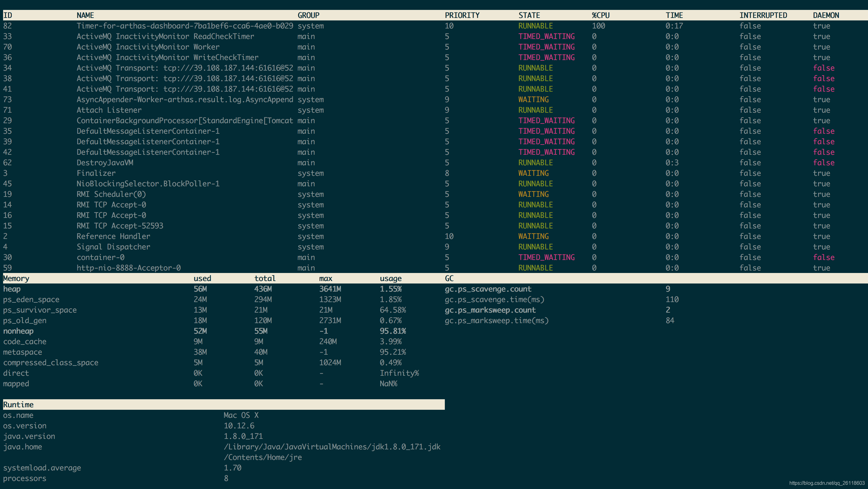Select the Attach Listener thread name
Screen dimensions: 868x489
(109, 110)
